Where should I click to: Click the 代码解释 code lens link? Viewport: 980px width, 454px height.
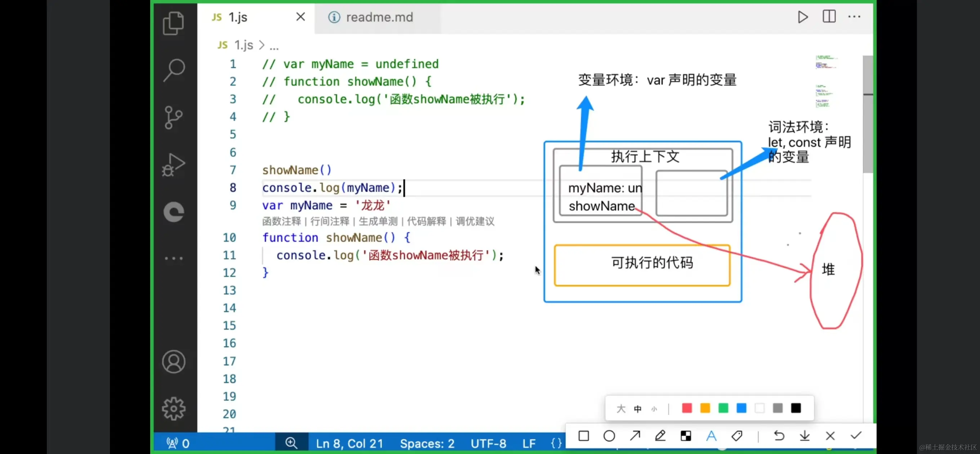[x=426, y=222]
